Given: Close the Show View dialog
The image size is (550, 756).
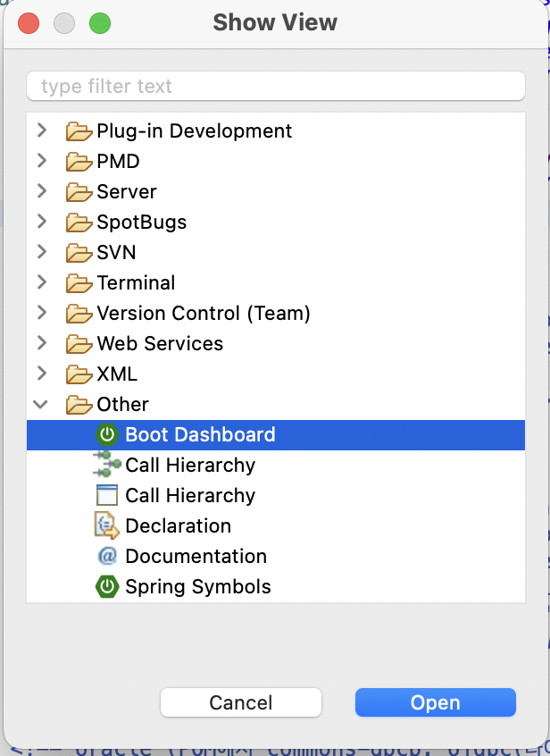Looking at the screenshot, I should point(29,23).
